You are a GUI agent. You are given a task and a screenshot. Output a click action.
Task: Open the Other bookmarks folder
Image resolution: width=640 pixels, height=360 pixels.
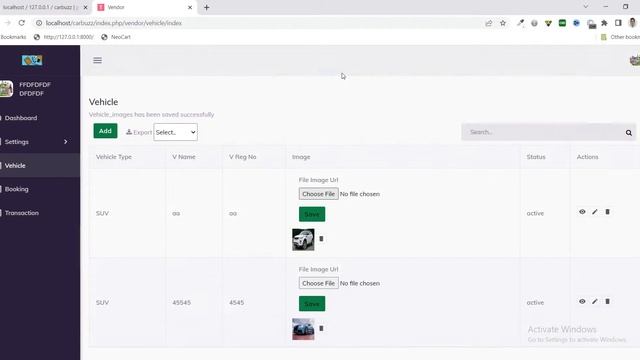pos(620,37)
